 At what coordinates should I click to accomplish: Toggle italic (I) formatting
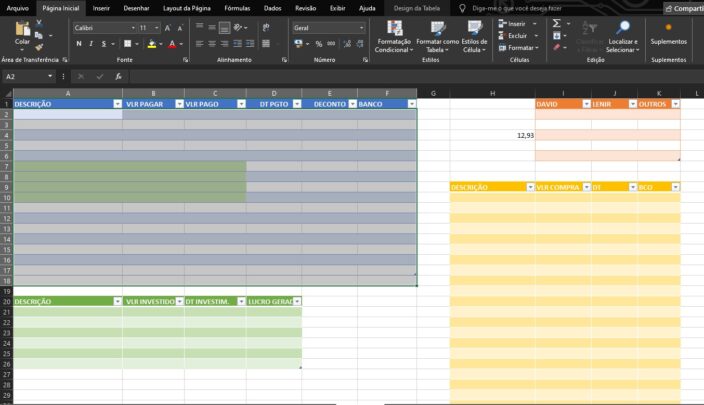click(x=91, y=44)
